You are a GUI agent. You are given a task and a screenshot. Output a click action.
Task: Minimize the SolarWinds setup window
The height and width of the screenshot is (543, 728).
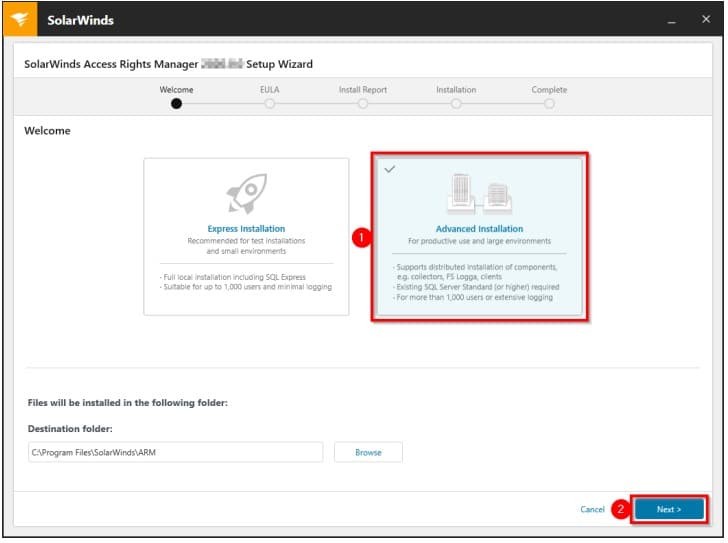click(671, 20)
